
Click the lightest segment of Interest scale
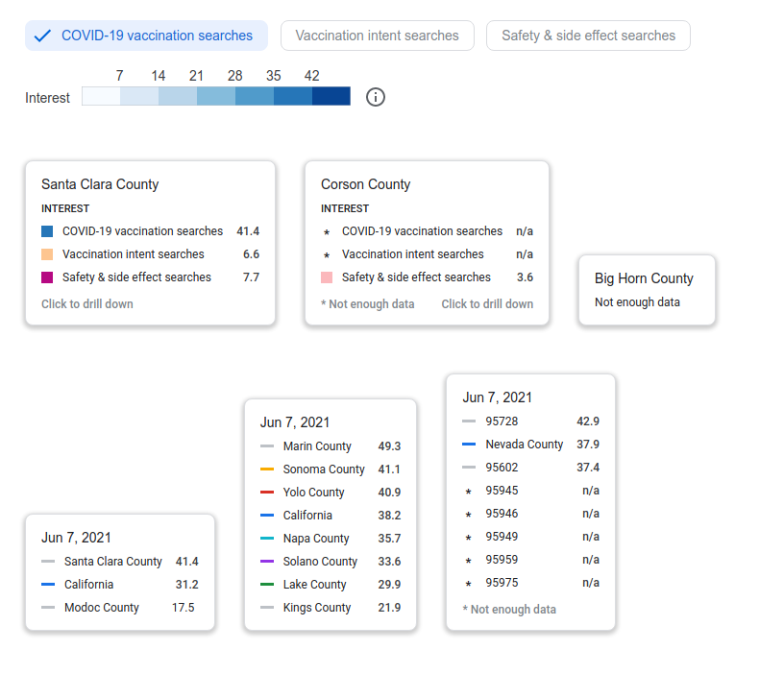coord(101,96)
